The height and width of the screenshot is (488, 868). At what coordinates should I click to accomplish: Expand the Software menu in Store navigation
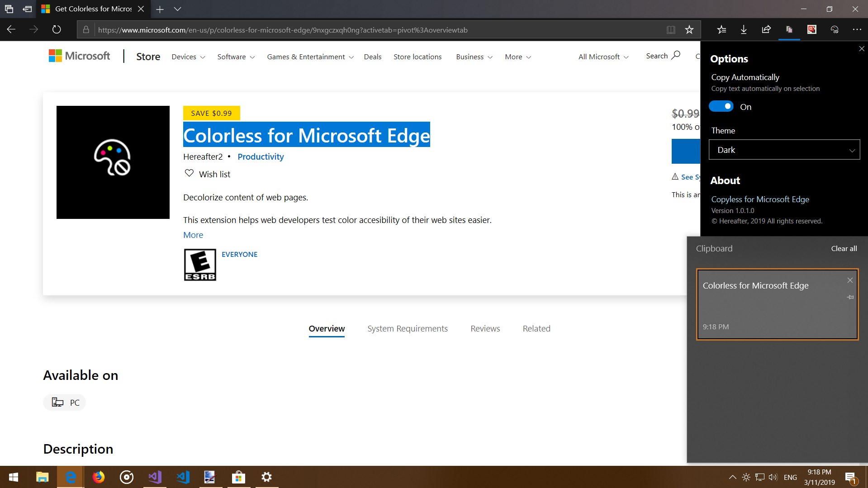pos(236,57)
